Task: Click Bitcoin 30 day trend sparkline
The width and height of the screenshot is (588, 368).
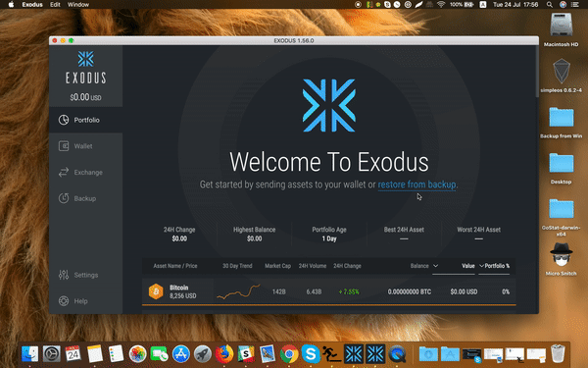Action: (x=238, y=291)
